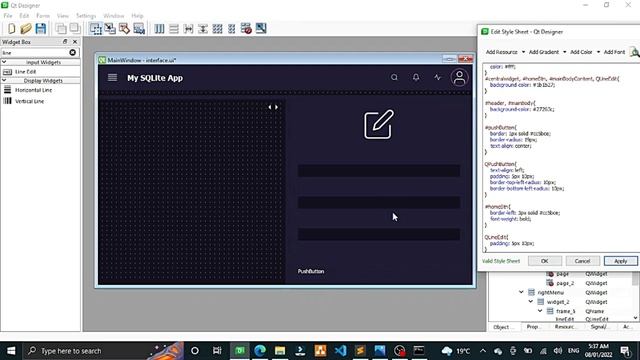Click the Adjust Size toolbar icon
The width and height of the screenshot is (640, 360).
coord(261,29)
